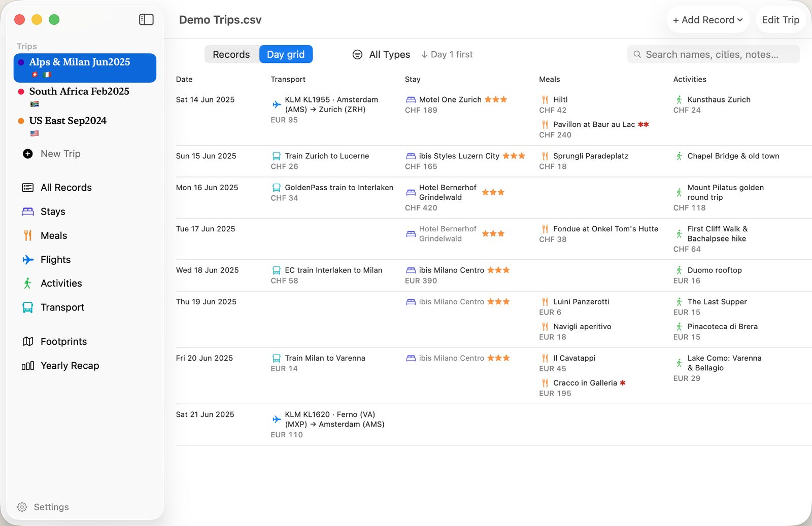Click the orange dot beside US East Sep2024
Viewport: 812px width, 526px height.
coord(21,121)
